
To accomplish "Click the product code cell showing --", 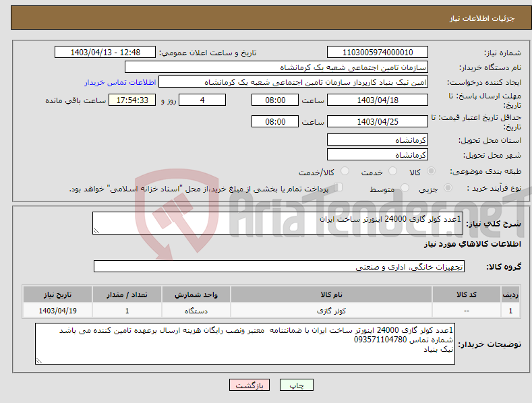I will 467,311.
